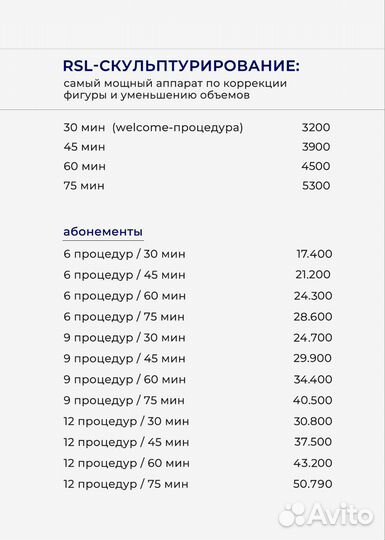Click 6 процедур / 75 мин row
385x540 pixels.
(x=198, y=316)
